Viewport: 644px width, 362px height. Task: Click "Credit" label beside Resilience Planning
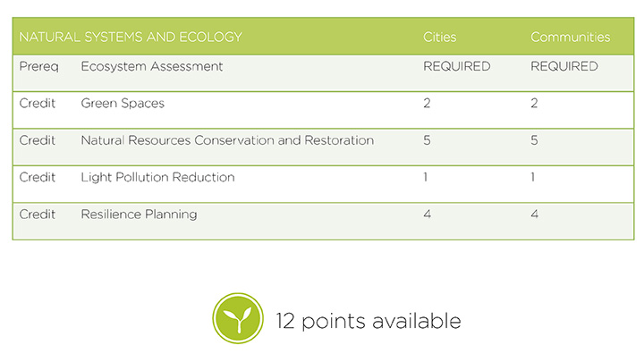pos(37,215)
